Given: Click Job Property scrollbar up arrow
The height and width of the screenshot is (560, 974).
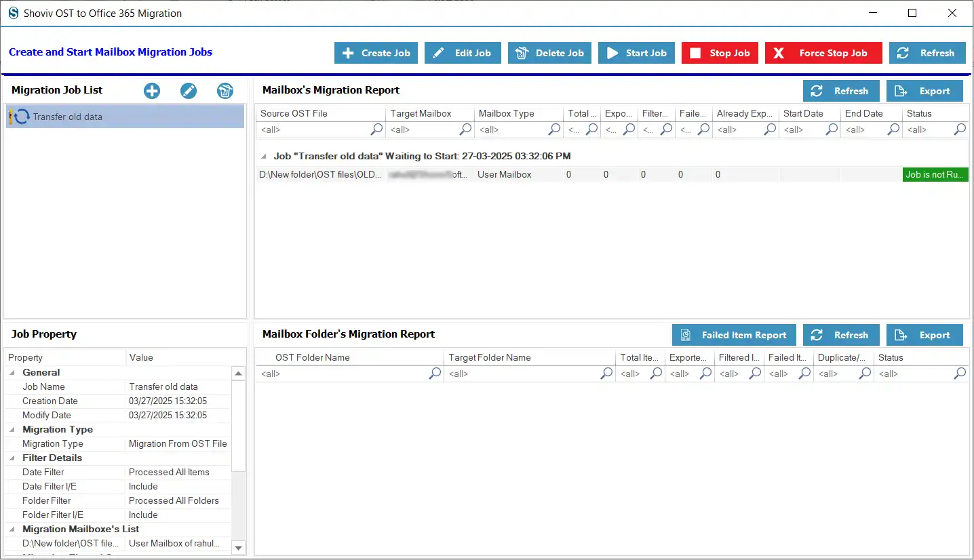Looking at the screenshot, I should pyautogui.click(x=238, y=373).
